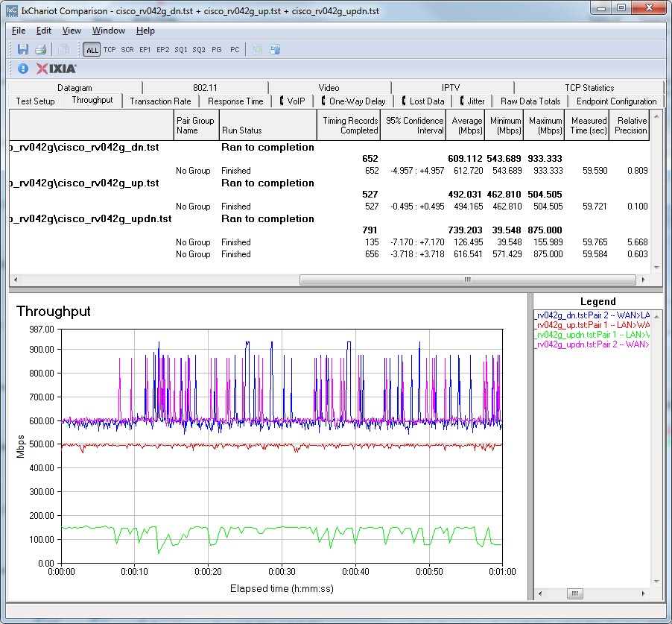Select the EP1 filter button

[x=145, y=50]
